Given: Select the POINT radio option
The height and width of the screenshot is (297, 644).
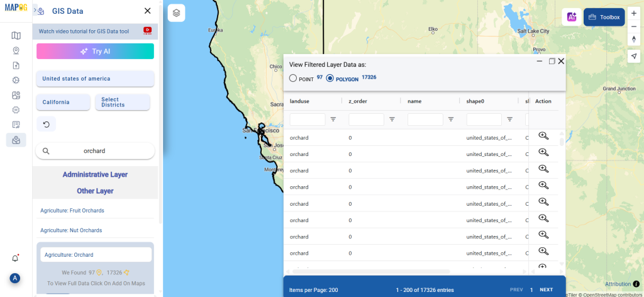Looking at the screenshot, I should pos(293,79).
